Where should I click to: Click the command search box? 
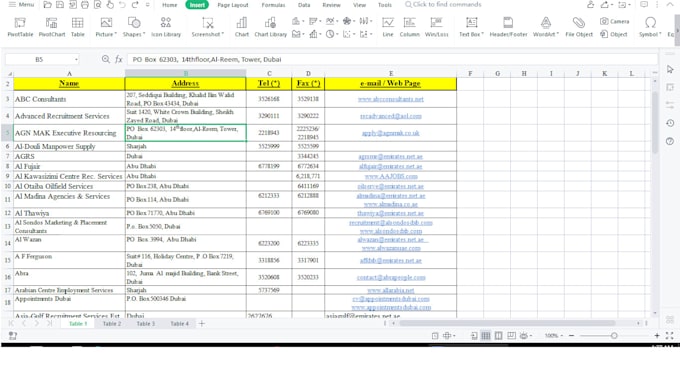click(x=443, y=5)
